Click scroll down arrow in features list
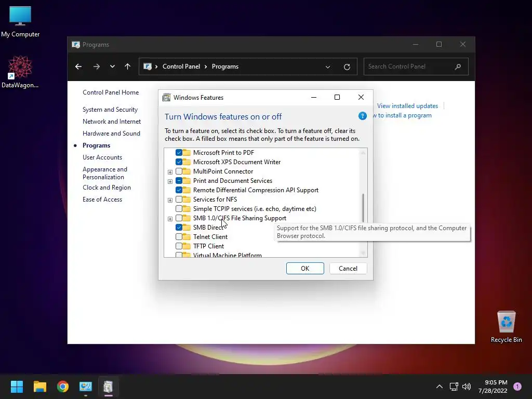Viewport: 532px width, 399px height. [363, 253]
